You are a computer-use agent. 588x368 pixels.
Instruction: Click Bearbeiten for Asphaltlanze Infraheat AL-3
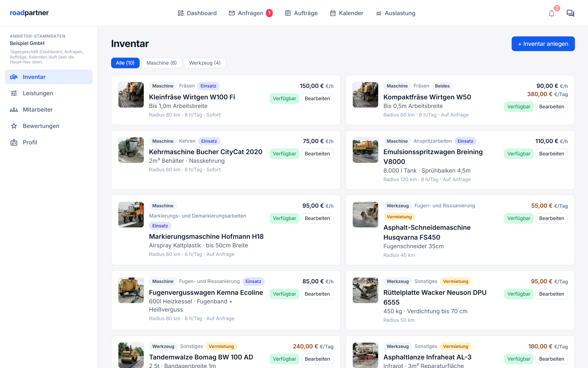click(551, 359)
